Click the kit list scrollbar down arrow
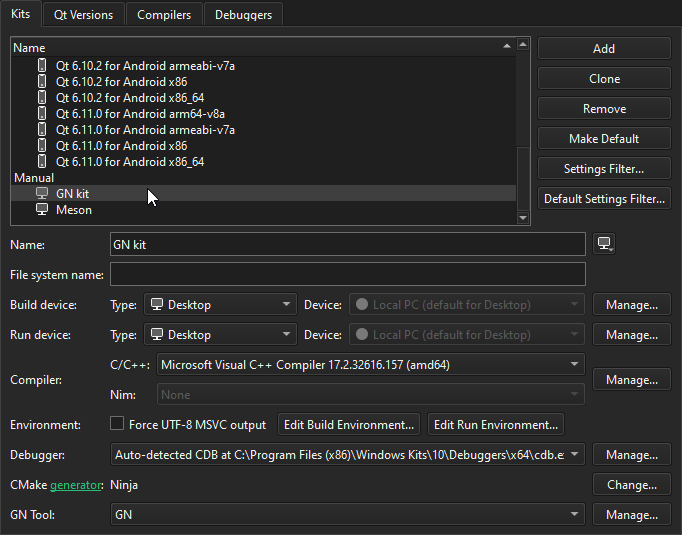The width and height of the screenshot is (682, 535). (x=523, y=217)
